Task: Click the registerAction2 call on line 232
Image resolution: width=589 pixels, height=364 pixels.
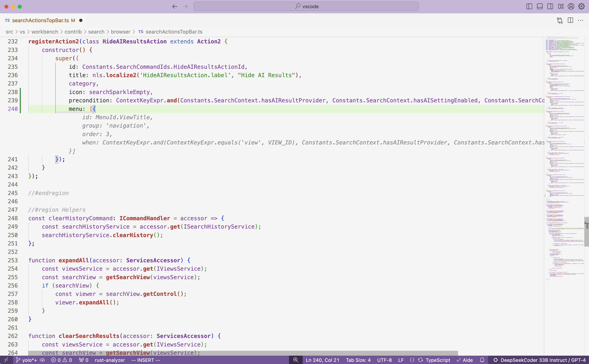Action: point(53,41)
